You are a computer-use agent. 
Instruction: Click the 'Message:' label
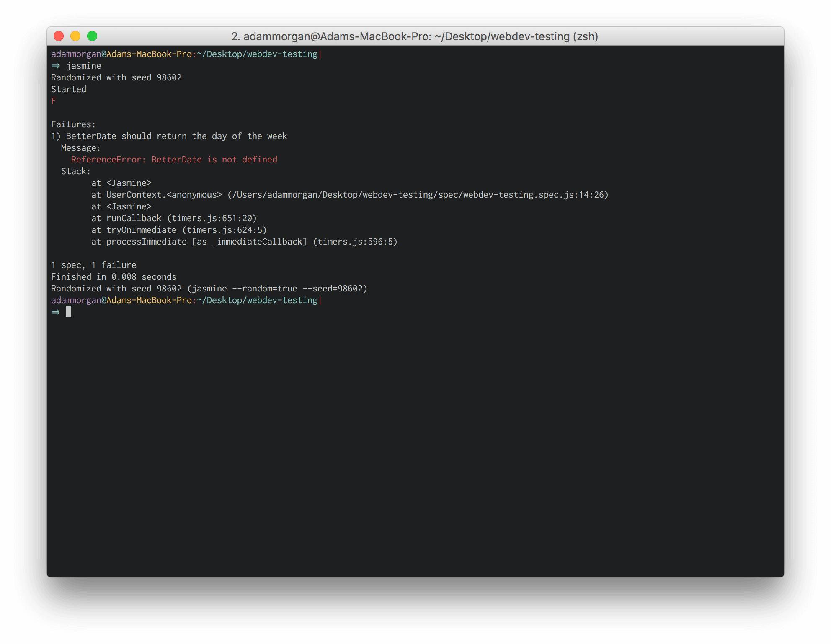point(81,148)
